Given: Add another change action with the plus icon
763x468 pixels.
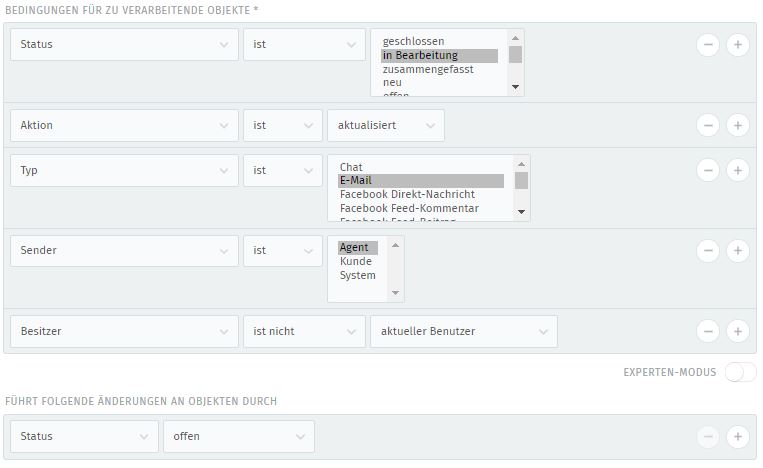Looking at the screenshot, I should tap(738, 436).
